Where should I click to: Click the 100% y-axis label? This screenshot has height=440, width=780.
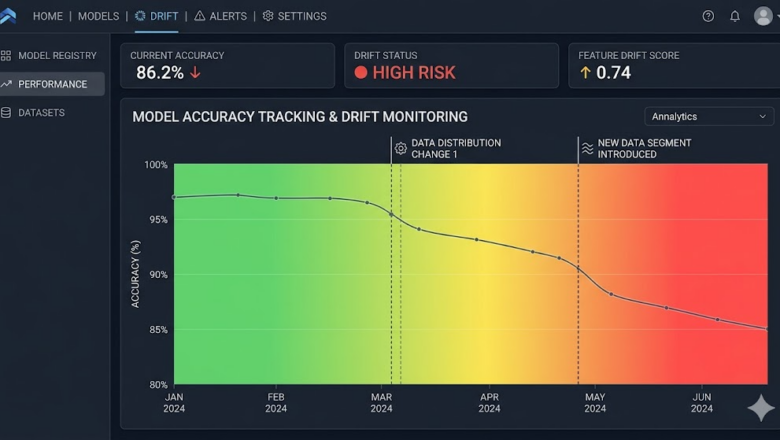click(x=156, y=165)
